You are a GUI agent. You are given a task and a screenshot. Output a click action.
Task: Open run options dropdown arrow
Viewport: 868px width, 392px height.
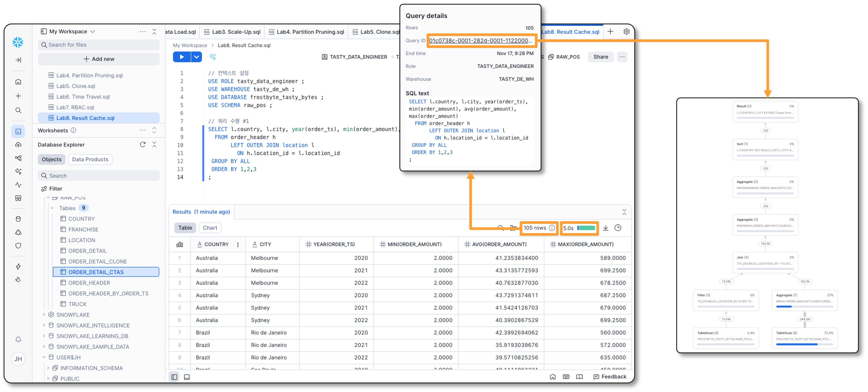(197, 57)
